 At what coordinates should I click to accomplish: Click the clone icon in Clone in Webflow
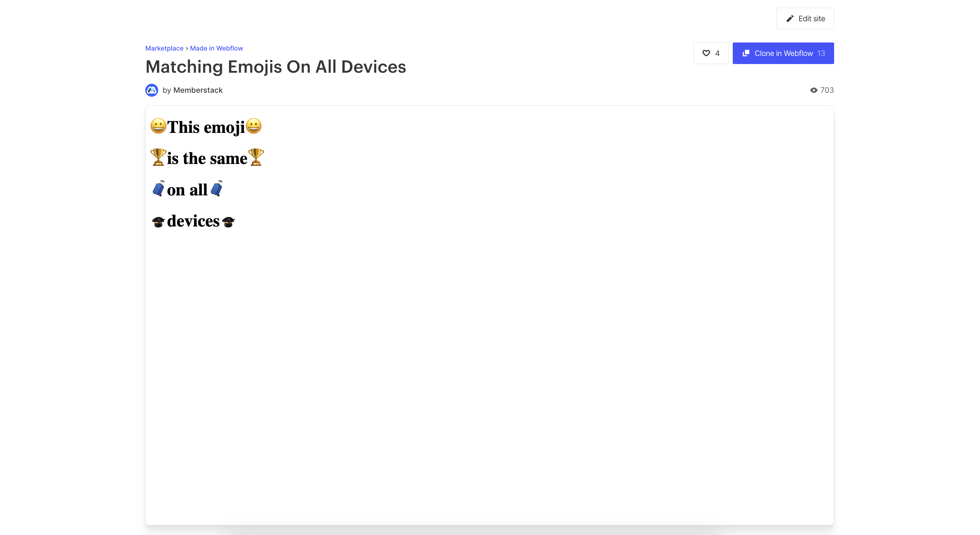746,53
